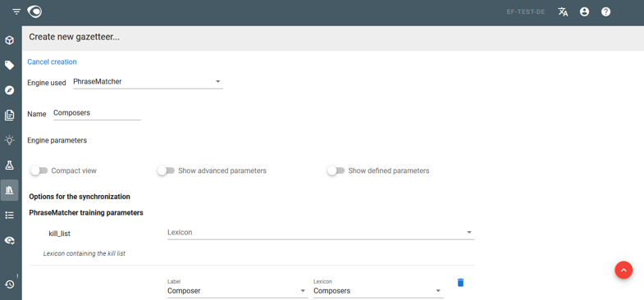644x300 pixels.
Task: Open the user account icon
Action: click(x=584, y=12)
